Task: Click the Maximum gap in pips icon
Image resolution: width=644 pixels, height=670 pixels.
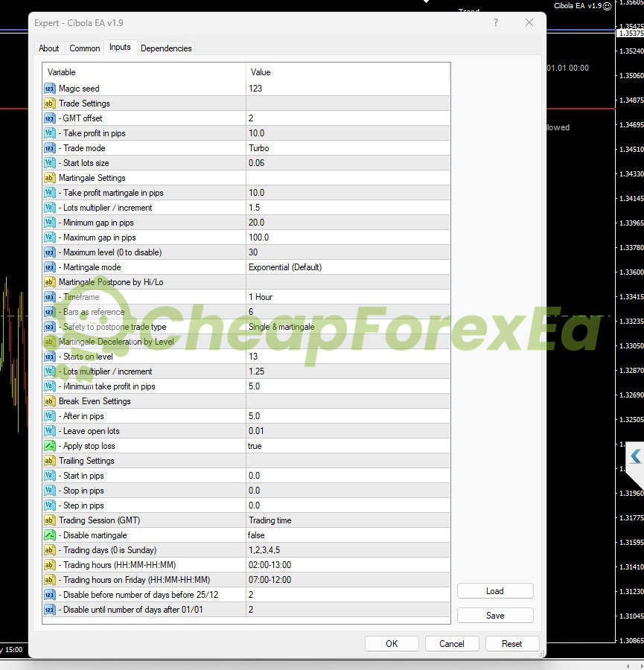Action: click(x=50, y=237)
